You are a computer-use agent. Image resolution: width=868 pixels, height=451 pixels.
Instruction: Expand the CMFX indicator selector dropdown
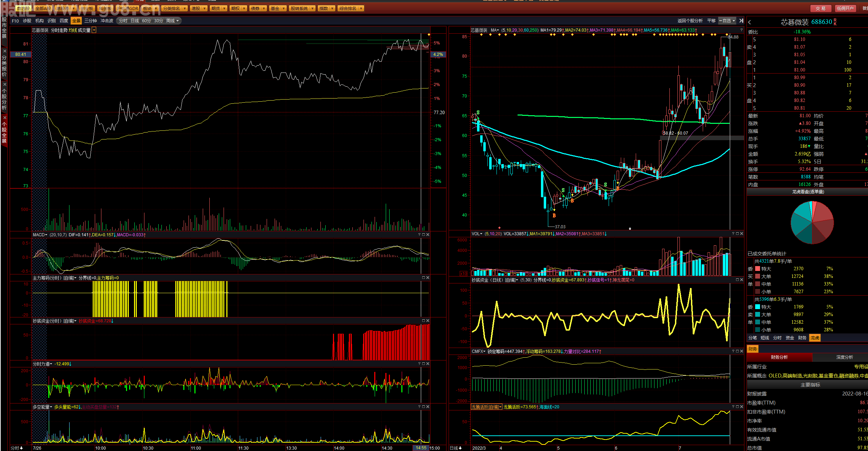[484, 351]
